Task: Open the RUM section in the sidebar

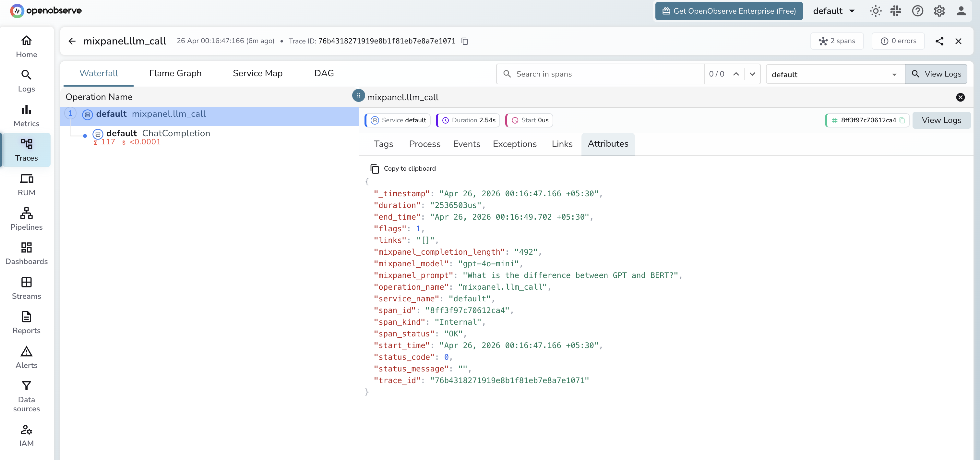Action: [26, 184]
